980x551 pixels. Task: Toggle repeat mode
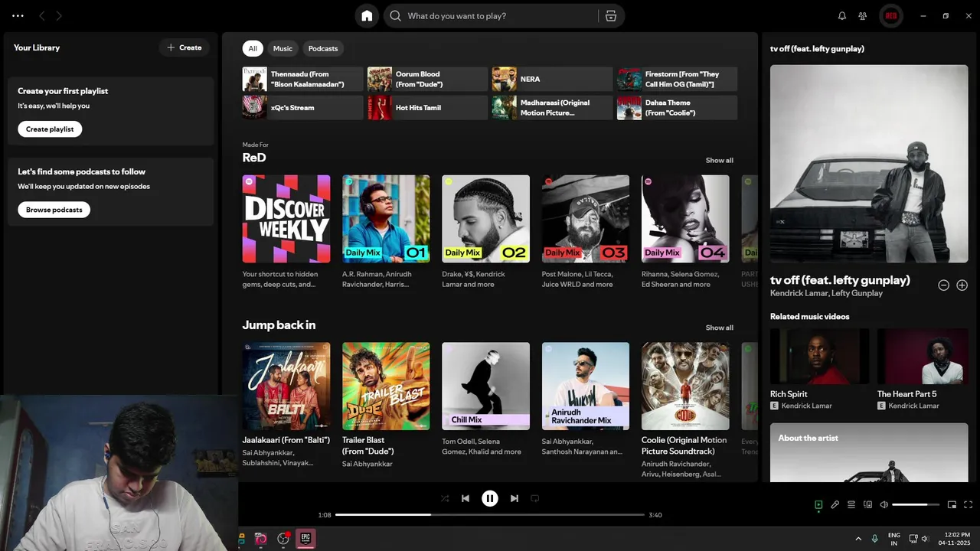(x=535, y=498)
